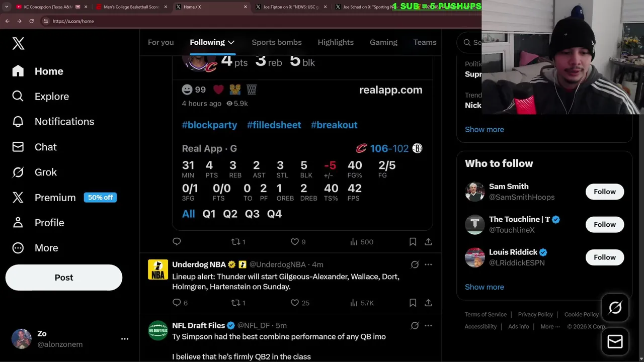Viewport: 644px width, 362px height.
Task: Follow Sam Smith
Action: click(x=604, y=192)
